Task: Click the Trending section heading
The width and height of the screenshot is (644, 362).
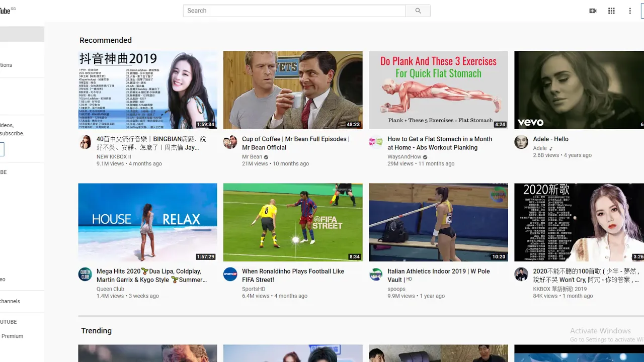Action: pos(97,331)
